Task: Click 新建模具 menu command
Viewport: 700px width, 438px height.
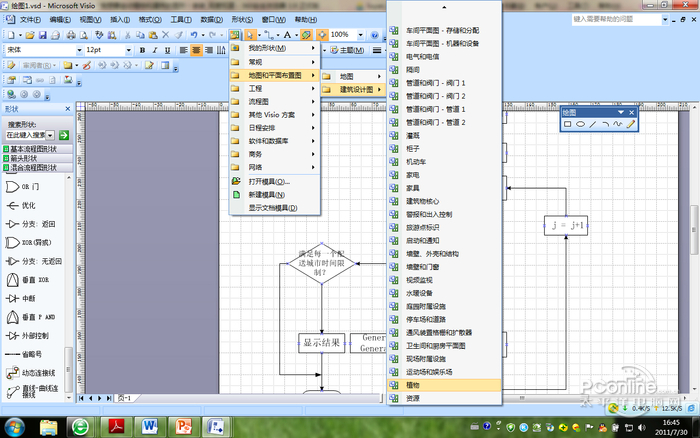Action: 274,195
